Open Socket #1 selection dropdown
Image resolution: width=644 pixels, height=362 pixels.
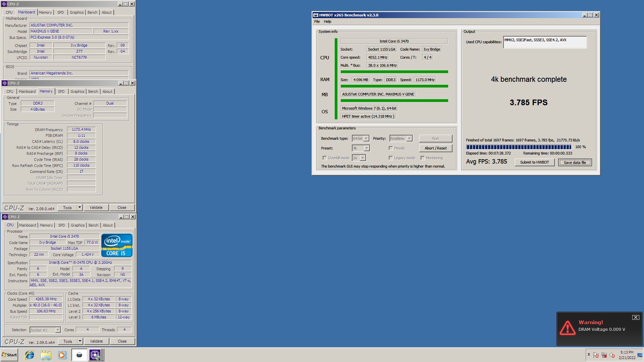pos(58,330)
